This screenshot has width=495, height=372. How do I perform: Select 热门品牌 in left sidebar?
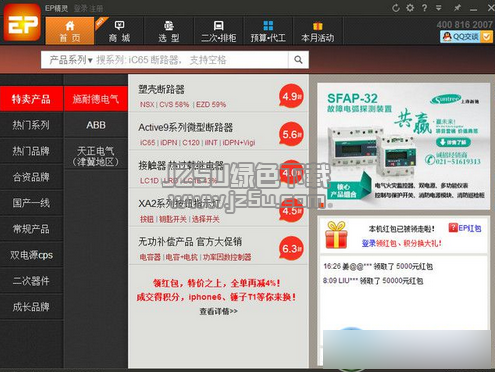click(x=31, y=151)
